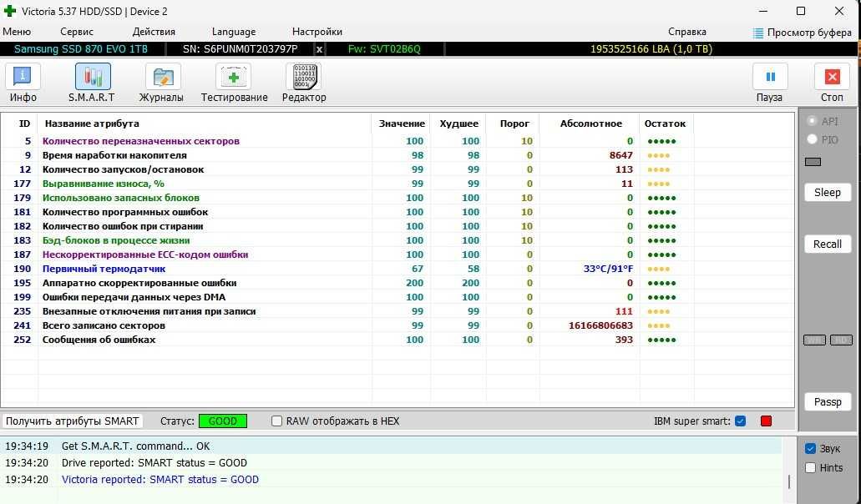Select row Бэд-блоков в процессе жизни

tap(398, 240)
